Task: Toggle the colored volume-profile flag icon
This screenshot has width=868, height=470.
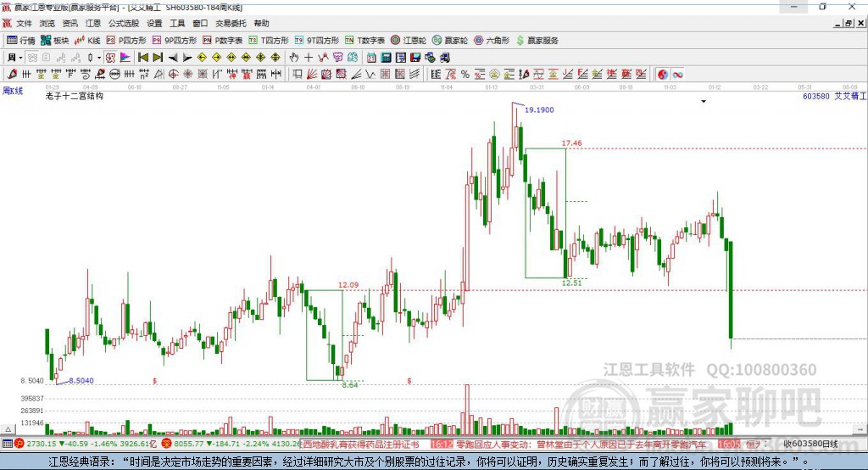Action: point(125,58)
